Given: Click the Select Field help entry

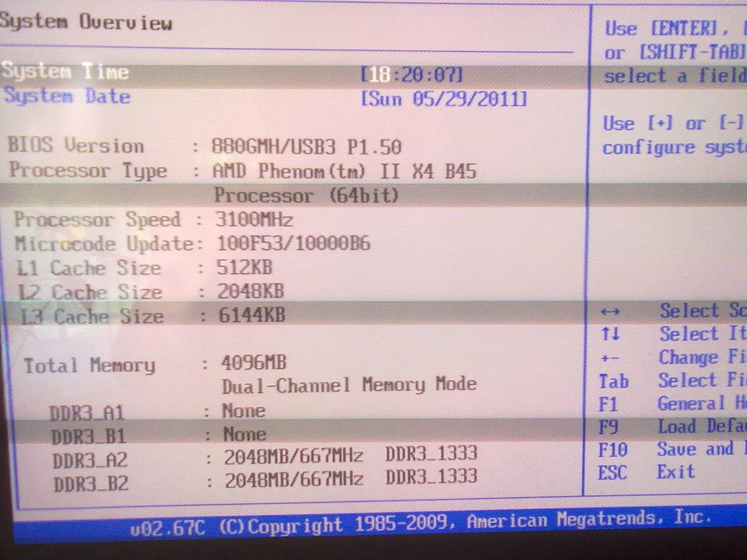Looking at the screenshot, I should point(703,380).
